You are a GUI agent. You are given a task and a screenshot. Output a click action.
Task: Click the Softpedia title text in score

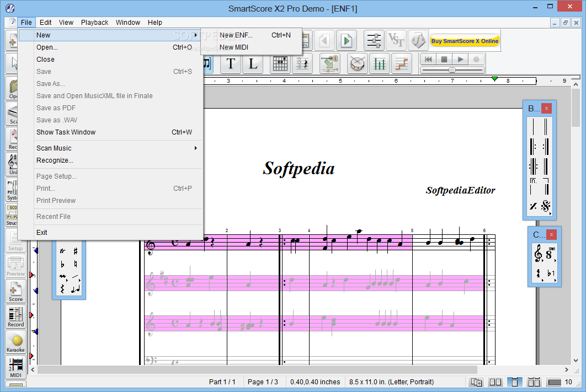pyautogui.click(x=299, y=168)
